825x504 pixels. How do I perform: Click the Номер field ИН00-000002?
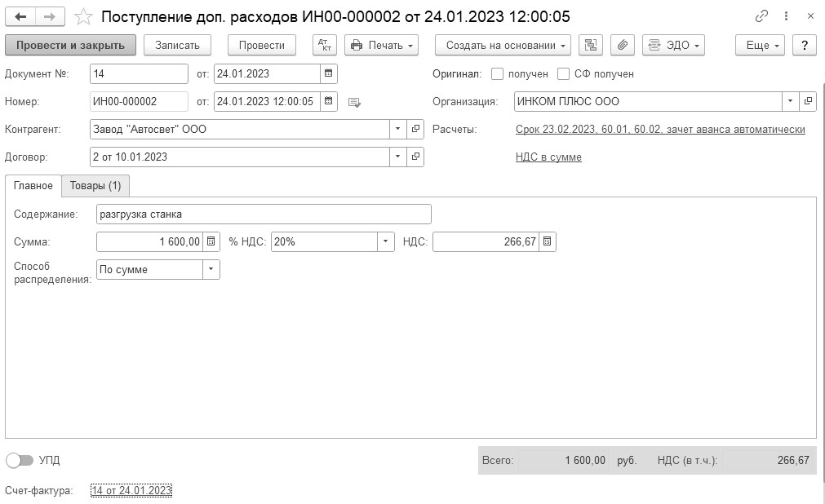coord(139,101)
